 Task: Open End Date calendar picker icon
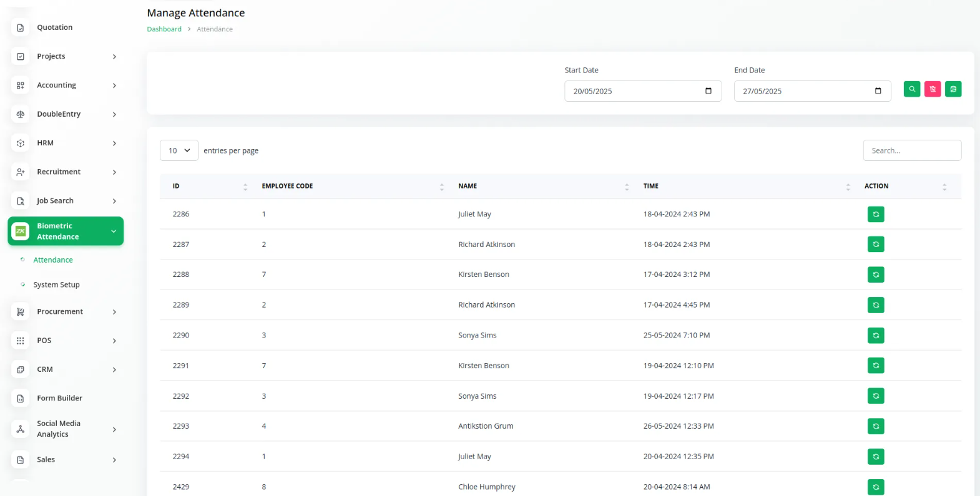tap(878, 91)
